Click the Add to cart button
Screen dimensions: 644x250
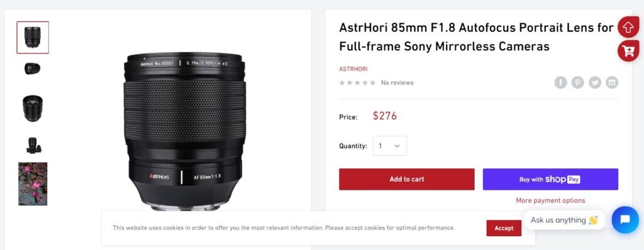tap(407, 179)
